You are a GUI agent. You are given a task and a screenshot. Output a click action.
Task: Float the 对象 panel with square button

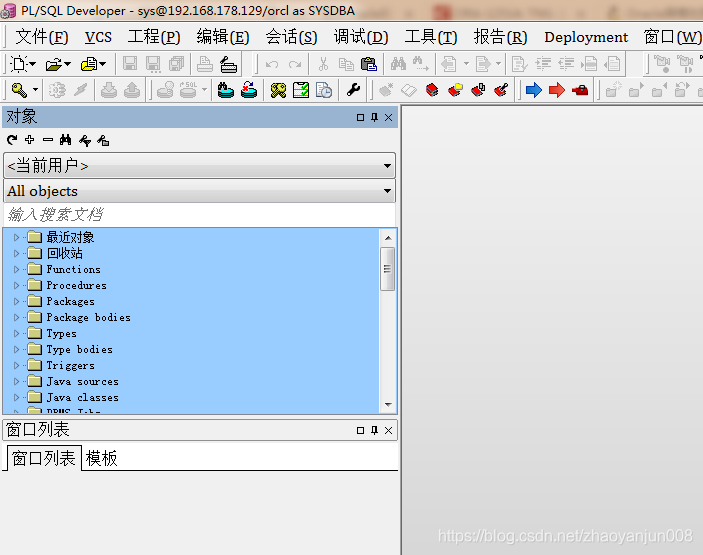[x=360, y=117]
